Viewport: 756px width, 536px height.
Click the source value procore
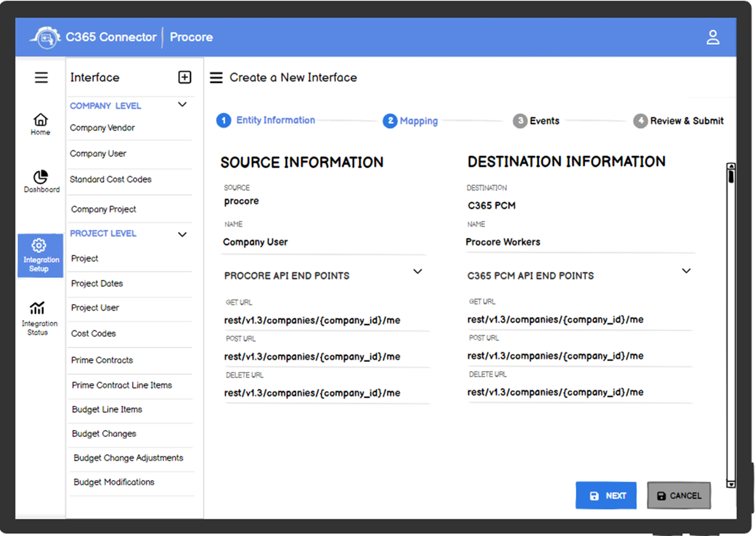click(x=241, y=201)
